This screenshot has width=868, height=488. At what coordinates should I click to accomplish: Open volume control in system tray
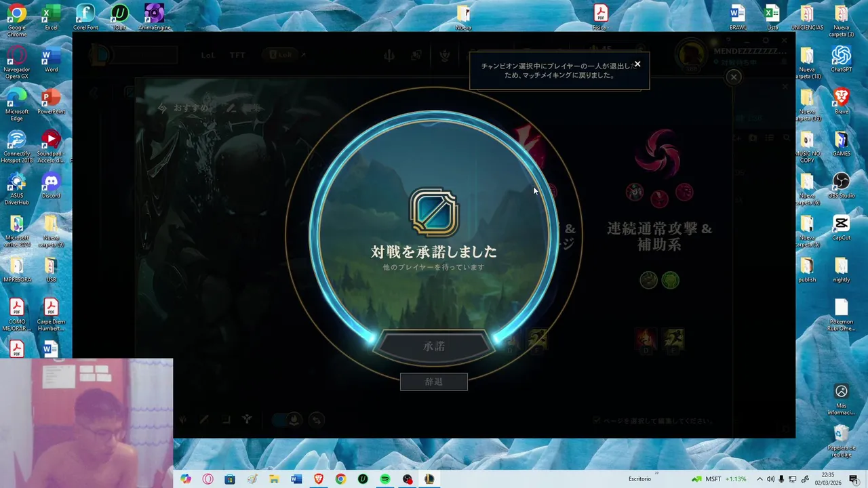click(x=770, y=479)
